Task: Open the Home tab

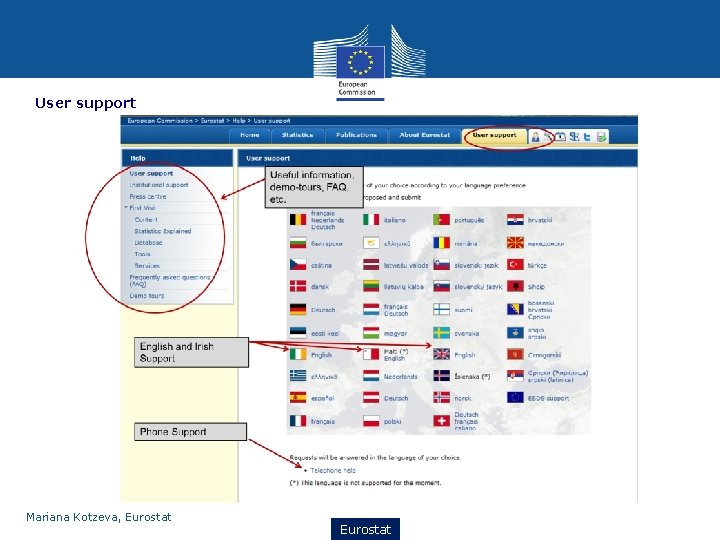Action: (x=249, y=135)
